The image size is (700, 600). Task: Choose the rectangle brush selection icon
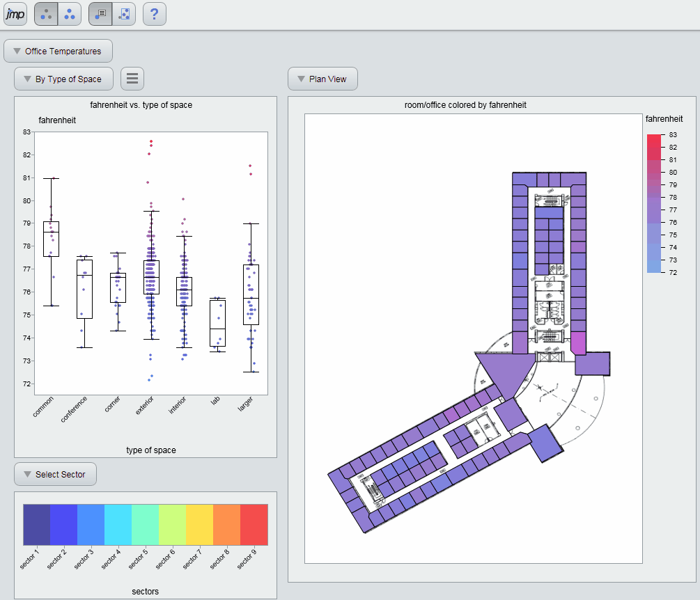pos(124,14)
